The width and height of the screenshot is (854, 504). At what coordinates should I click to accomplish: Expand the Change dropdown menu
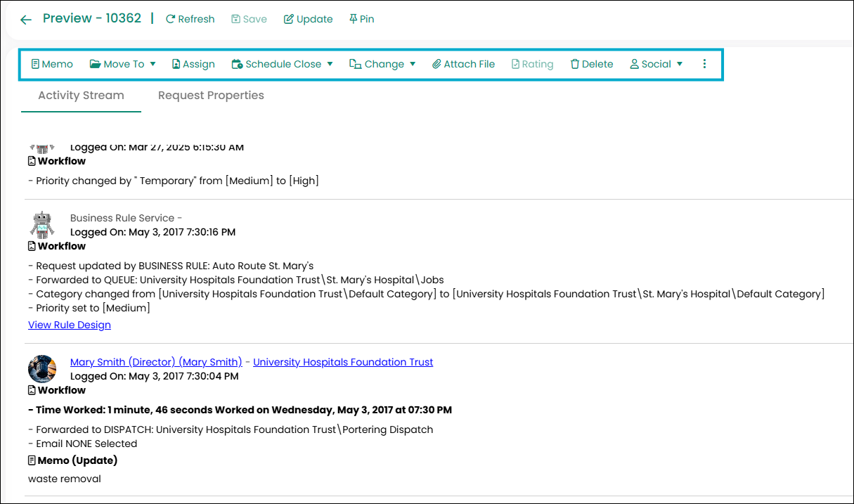coord(382,64)
